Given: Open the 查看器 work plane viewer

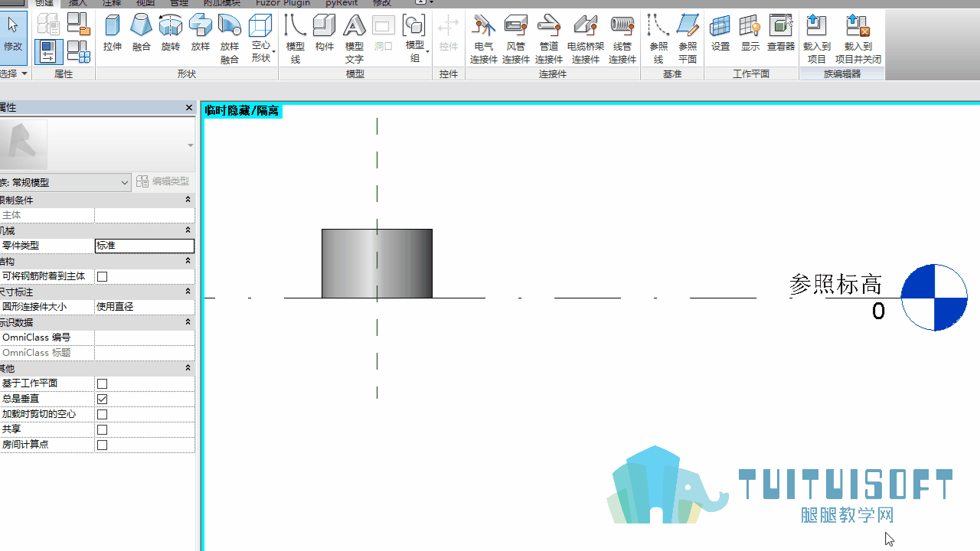Looking at the screenshot, I should pyautogui.click(x=781, y=33).
